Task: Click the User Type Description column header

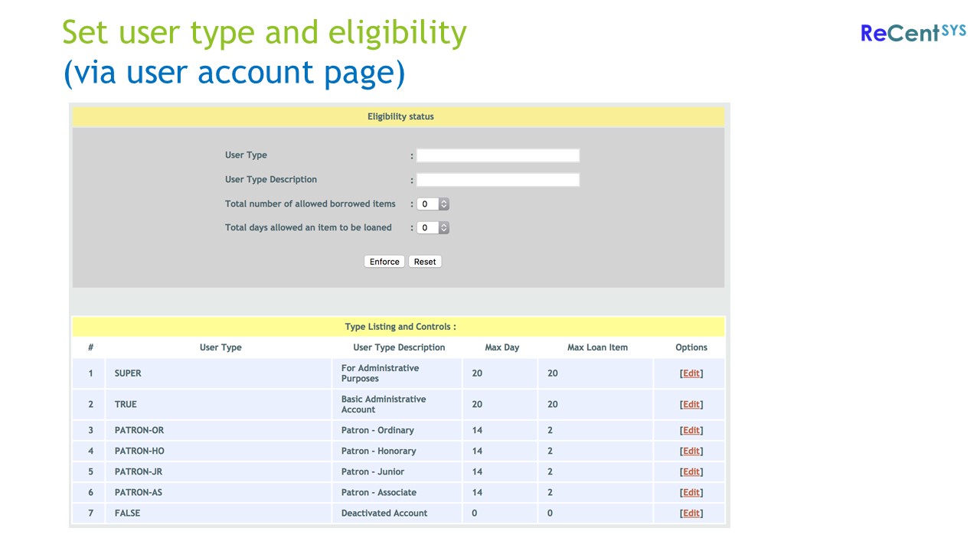Action: (x=399, y=347)
